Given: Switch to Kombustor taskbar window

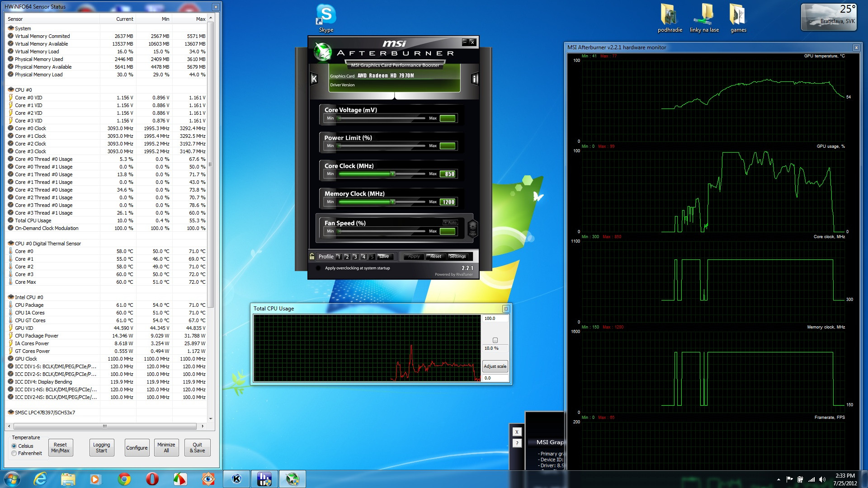Looking at the screenshot, I should click(236, 479).
